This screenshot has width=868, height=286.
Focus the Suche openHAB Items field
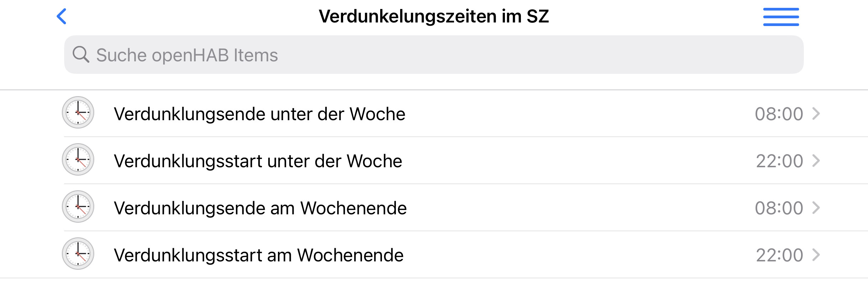434,55
